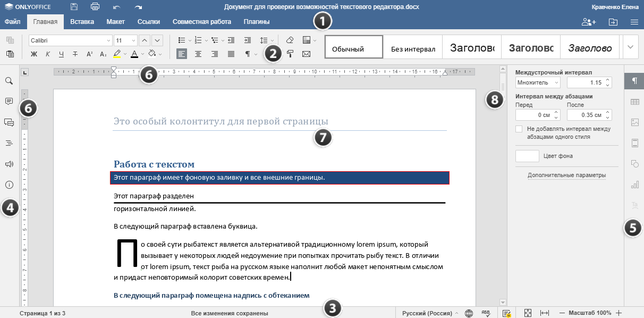Click 'Дополнительные параметры' link
The height and width of the screenshot is (318, 644).
pos(566,175)
